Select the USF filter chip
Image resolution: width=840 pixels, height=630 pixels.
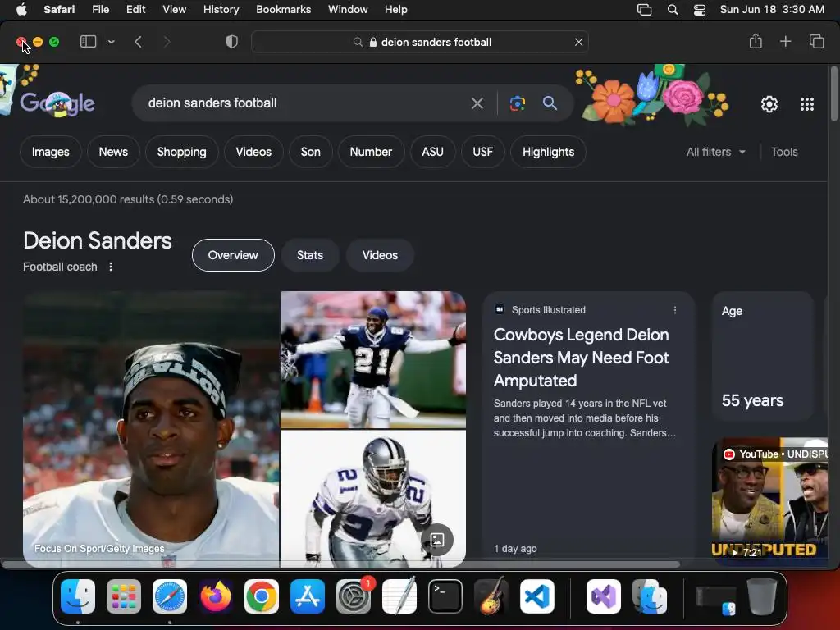click(482, 152)
